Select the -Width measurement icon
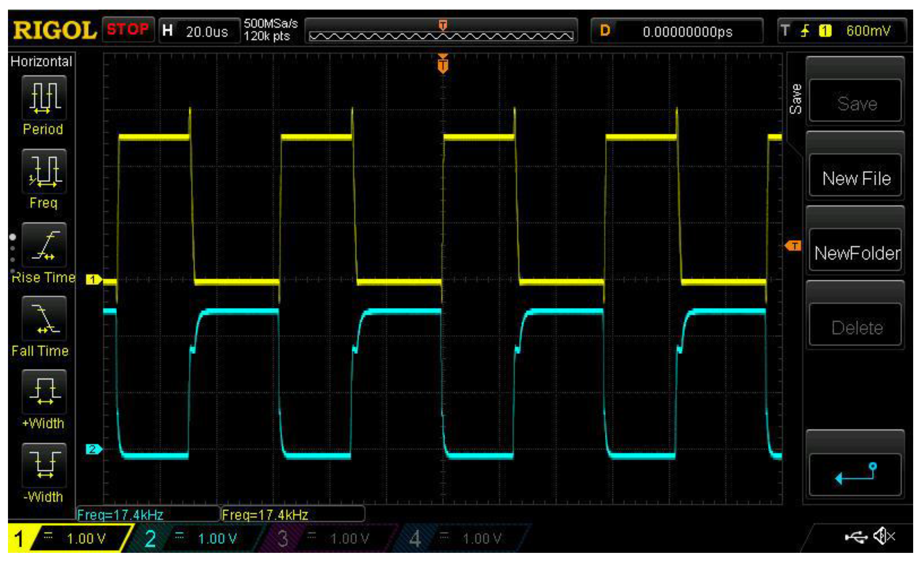 pyautogui.click(x=44, y=465)
